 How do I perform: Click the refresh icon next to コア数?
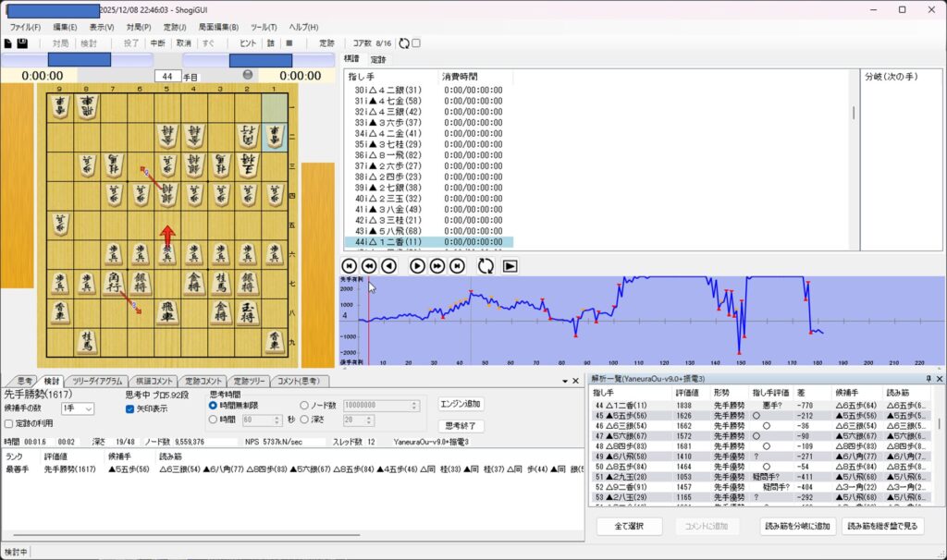point(404,43)
